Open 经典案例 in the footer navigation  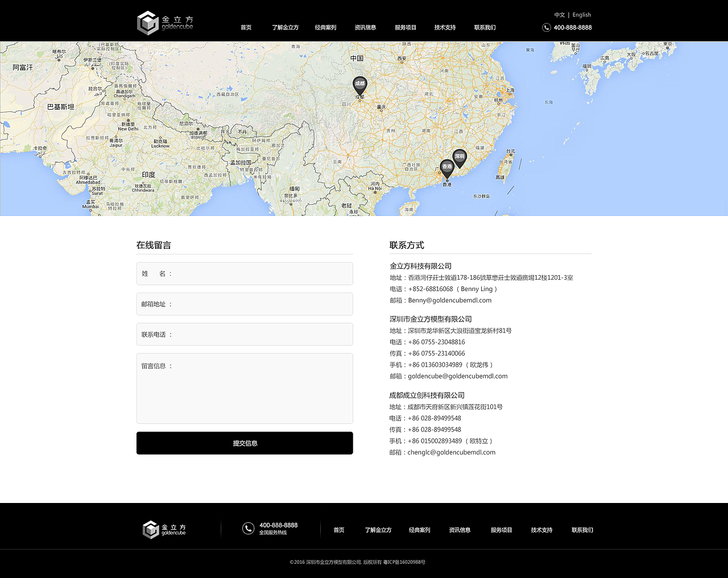420,530
